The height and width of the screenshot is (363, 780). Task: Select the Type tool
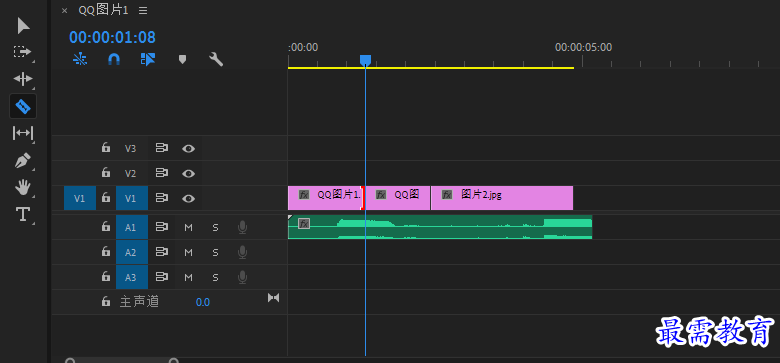click(23, 214)
